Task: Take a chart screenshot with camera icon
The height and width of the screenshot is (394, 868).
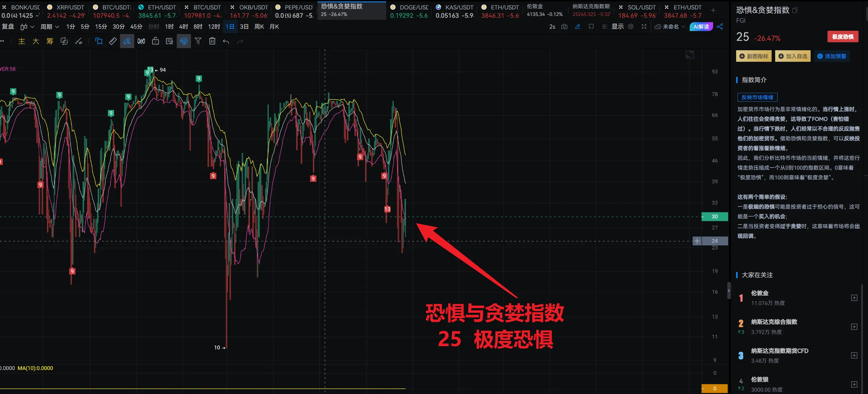Action: coord(564,27)
